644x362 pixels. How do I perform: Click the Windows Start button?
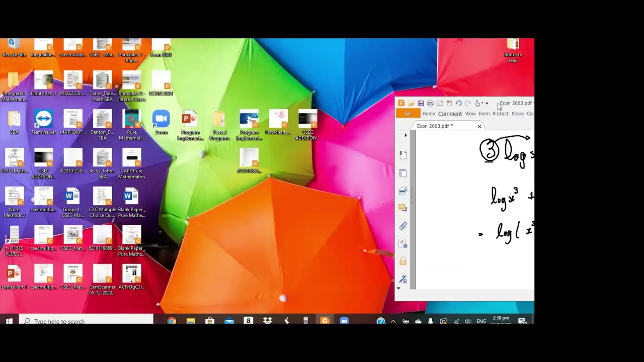[9, 321]
